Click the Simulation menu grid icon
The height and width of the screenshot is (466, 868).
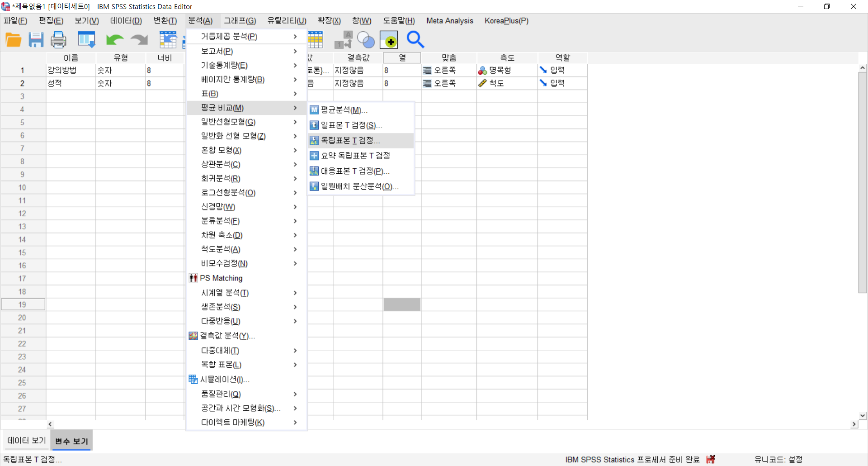coord(193,379)
